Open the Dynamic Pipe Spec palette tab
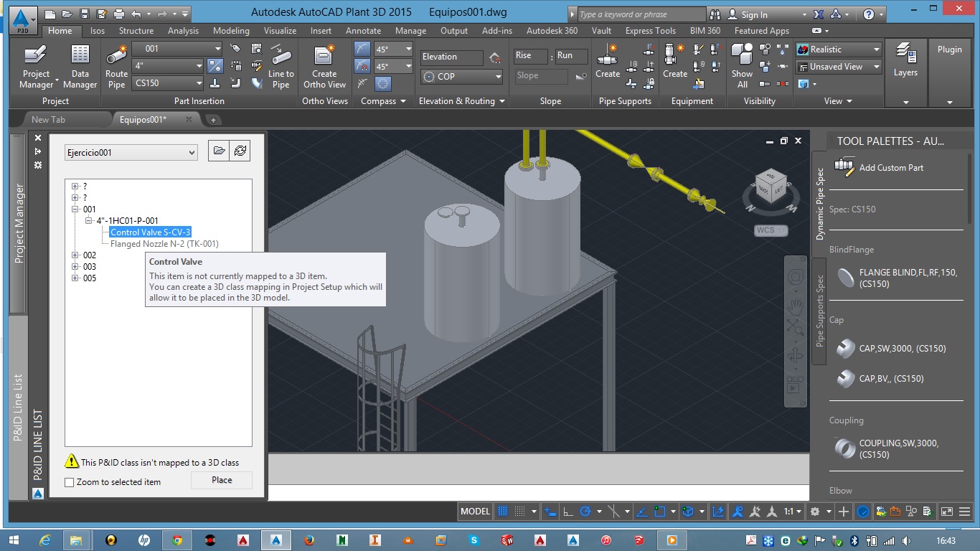980x551 pixels. point(820,204)
